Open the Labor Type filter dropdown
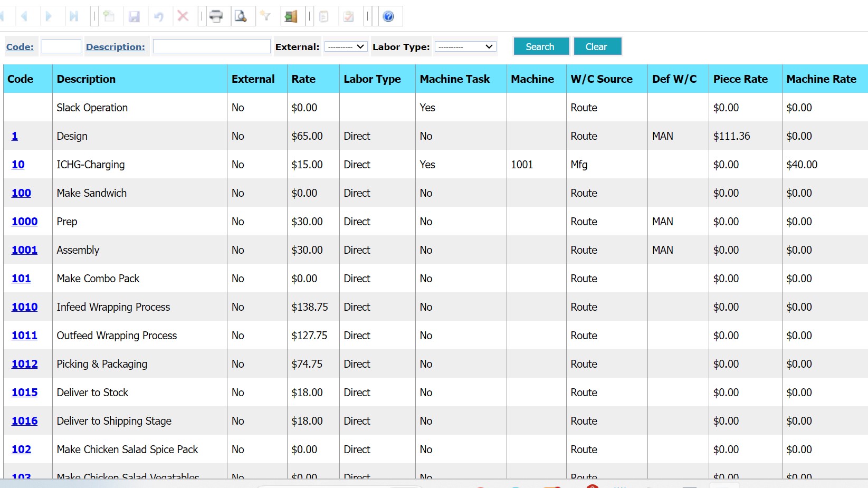This screenshot has height=488, width=868. click(x=465, y=46)
